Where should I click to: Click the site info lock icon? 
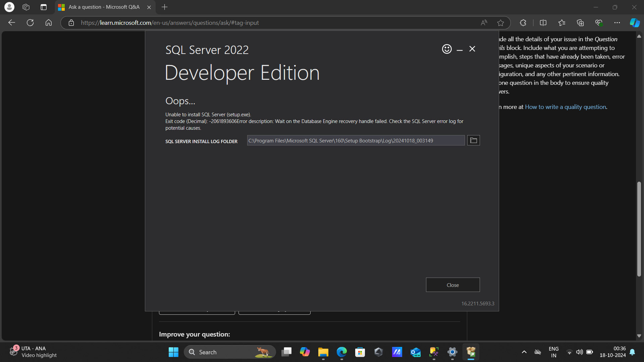click(x=71, y=23)
